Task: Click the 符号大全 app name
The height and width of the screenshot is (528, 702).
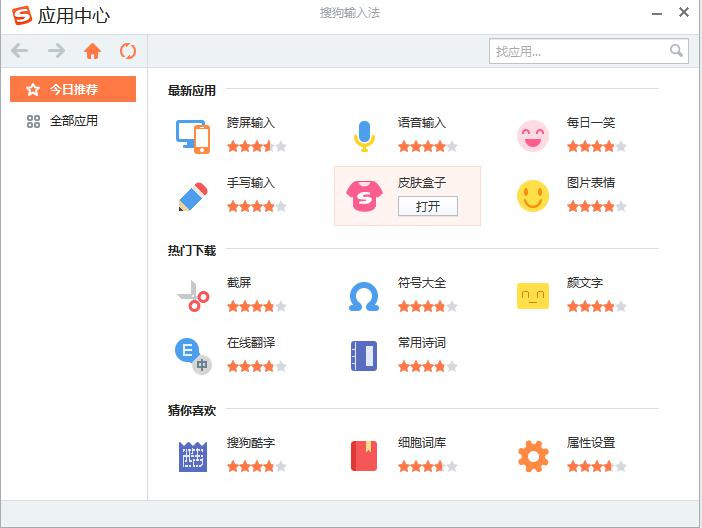Action: [422, 282]
